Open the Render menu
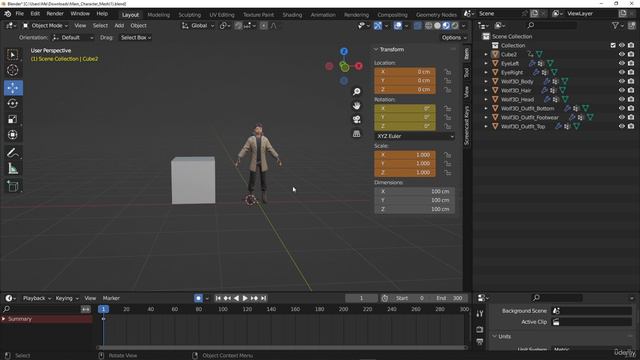640x360 pixels. click(55, 14)
